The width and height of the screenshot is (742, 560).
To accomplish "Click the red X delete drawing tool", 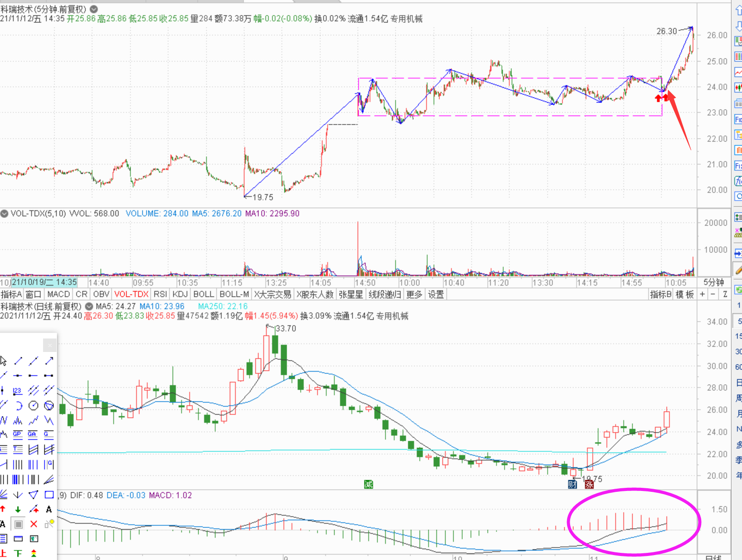I will point(34,524).
